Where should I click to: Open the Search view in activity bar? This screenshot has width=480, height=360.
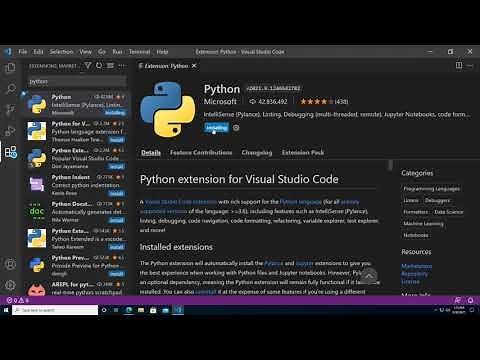pos(10,89)
